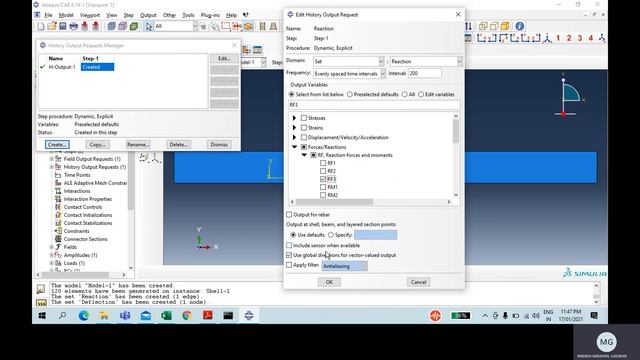This screenshot has height=360, width=640.
Task: Open the Output menu
Action: 148,15
